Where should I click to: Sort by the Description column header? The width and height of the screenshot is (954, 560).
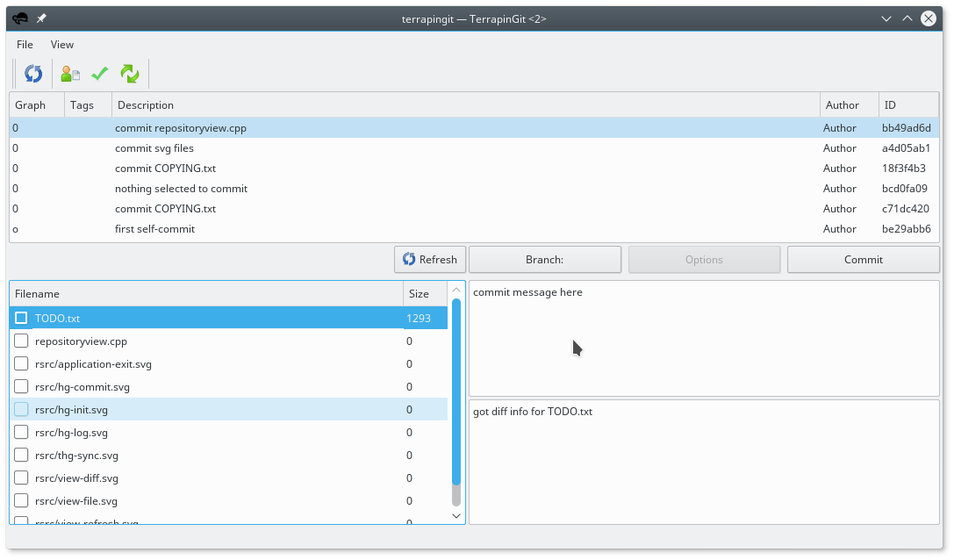click(x=466, y=104)
